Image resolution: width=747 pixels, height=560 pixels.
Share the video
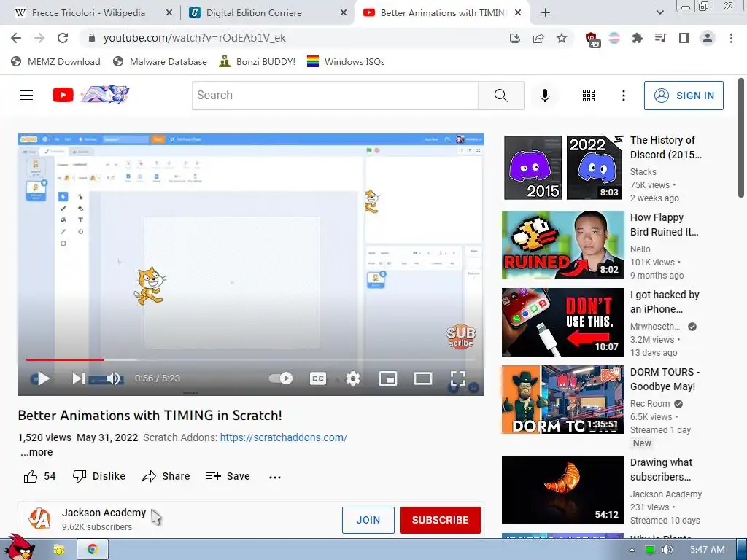(x=166, y=476)
